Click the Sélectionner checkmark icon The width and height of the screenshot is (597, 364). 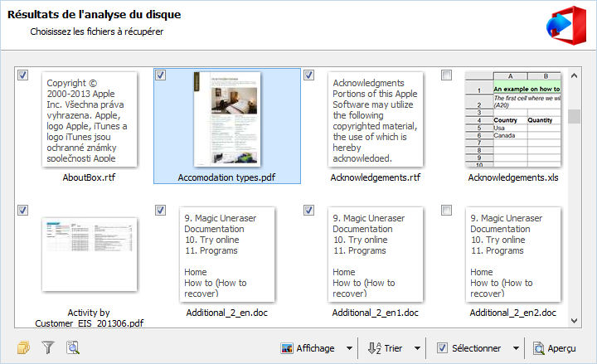[x=442, y=348]
